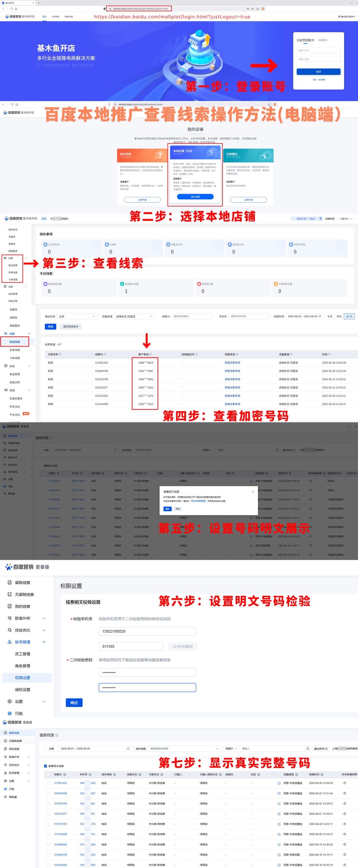Open the 流量渠道 dropdown 店铺会员/流量宝

[134, 316]
